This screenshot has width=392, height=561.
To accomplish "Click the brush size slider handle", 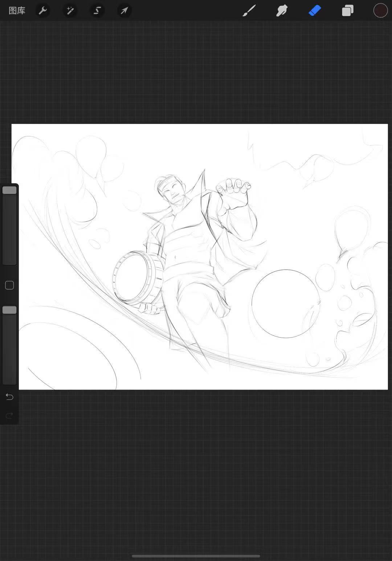I will [9, 190].
